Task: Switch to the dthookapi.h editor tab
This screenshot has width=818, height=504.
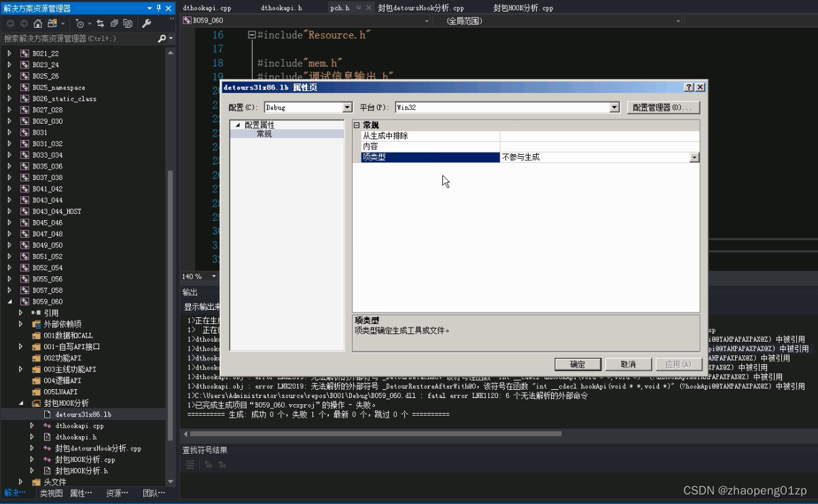Action: pyautogui.click(x=281, y=8)
